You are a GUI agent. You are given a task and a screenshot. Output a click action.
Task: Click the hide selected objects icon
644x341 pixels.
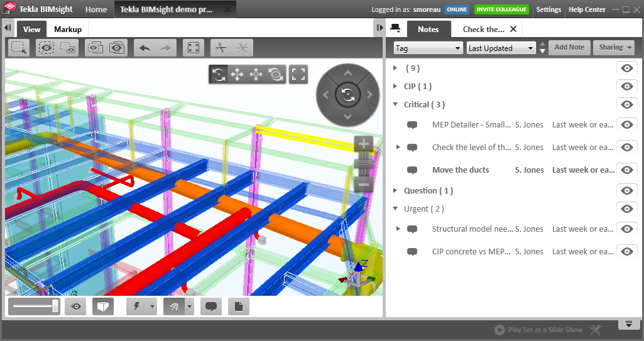click(x=46, y=48)
